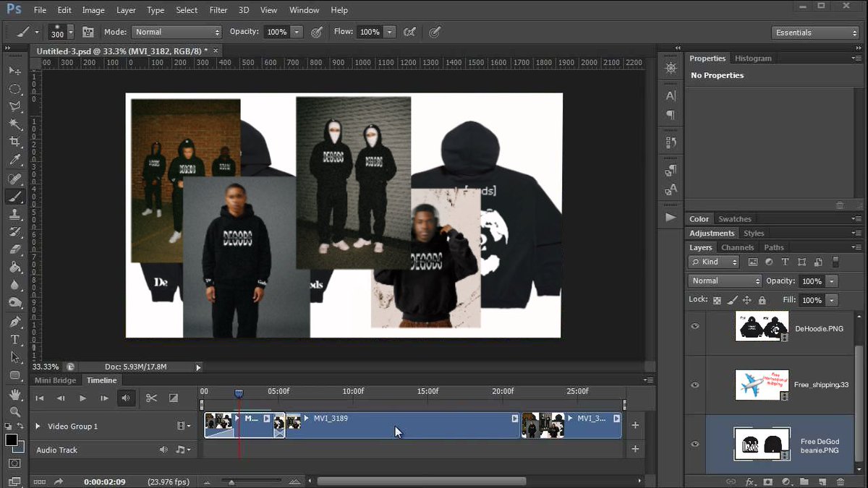Switch to the Mini Bridge tab
The image size is (868, 488).
56,380
